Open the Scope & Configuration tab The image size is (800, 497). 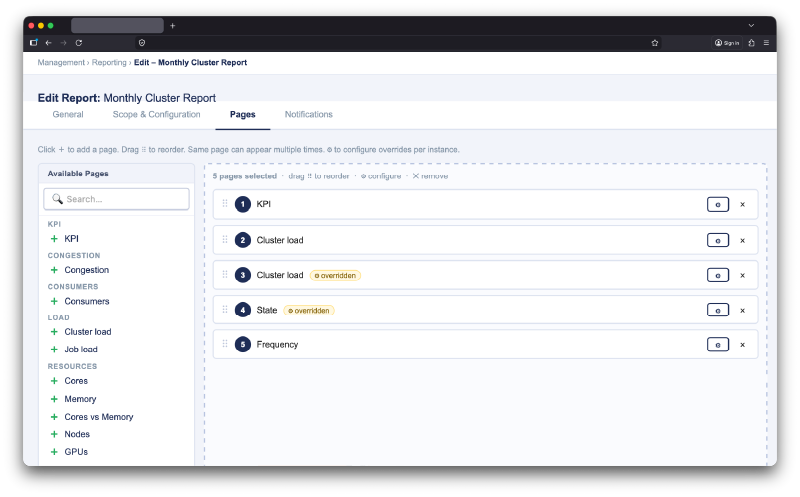pyautogui.click(x=156, y=115)
